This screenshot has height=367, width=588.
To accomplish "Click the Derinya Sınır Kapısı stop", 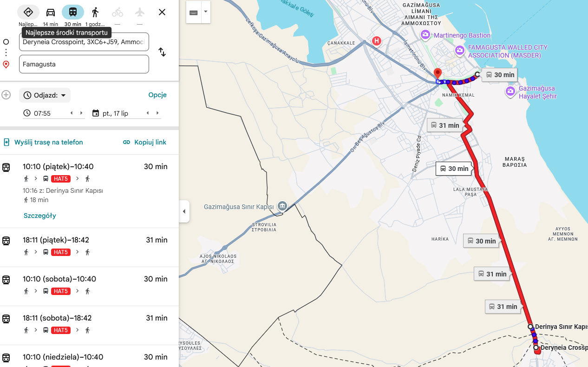I will (530, 327).
